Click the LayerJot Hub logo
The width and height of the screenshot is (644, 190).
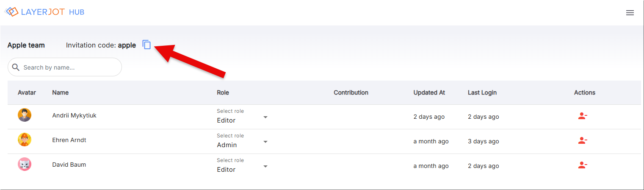tap(44, 12)
